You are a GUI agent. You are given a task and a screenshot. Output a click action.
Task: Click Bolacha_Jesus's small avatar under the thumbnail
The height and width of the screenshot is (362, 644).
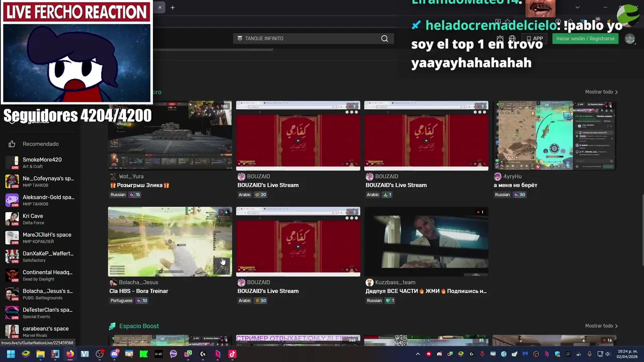click(113, 283)
